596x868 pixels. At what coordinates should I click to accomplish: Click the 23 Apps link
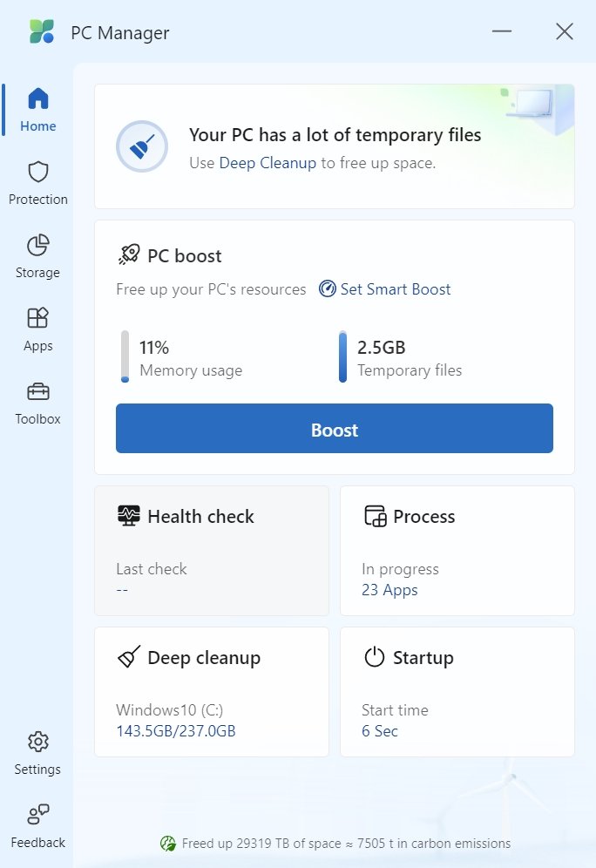[x=389, y=590]
